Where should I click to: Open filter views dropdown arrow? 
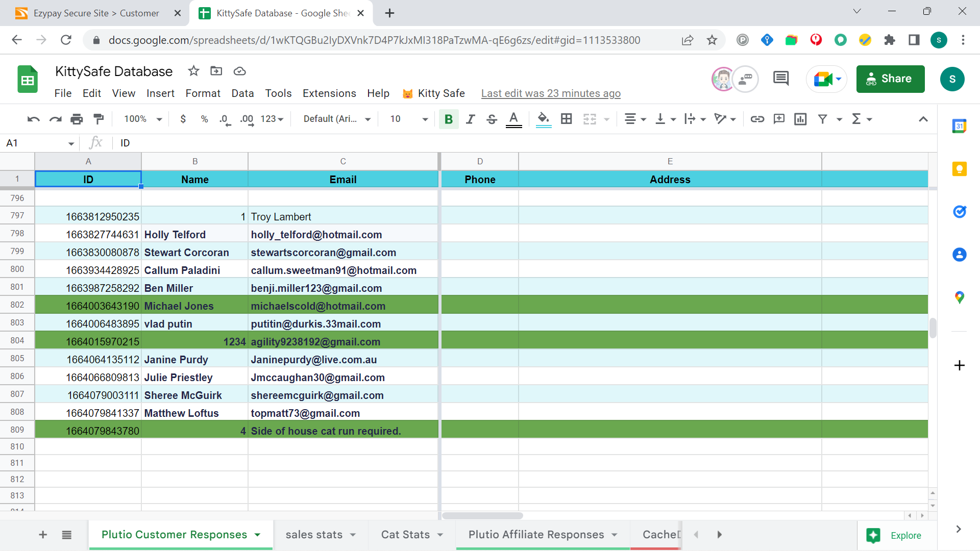point(839,119)
